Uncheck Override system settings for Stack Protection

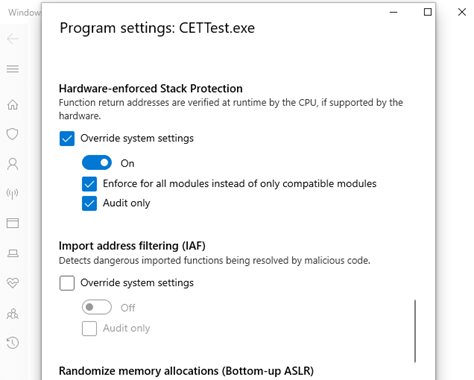coord(67,138)
